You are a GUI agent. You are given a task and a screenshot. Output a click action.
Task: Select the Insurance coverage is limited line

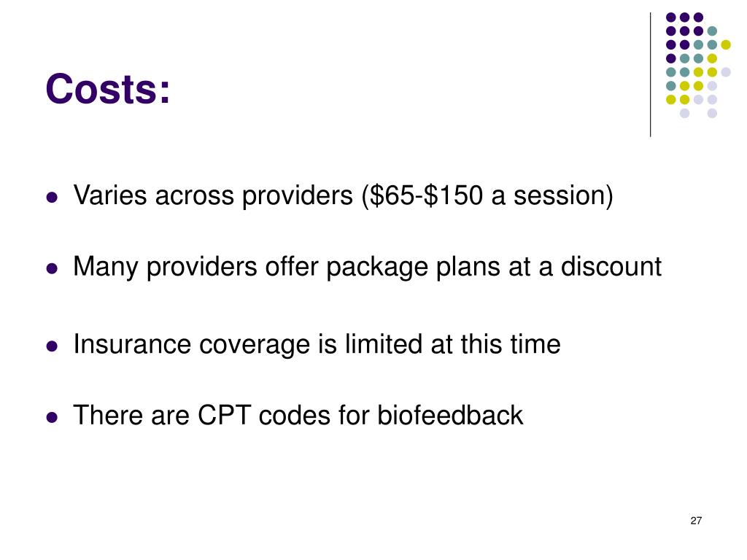coord(317,344)
